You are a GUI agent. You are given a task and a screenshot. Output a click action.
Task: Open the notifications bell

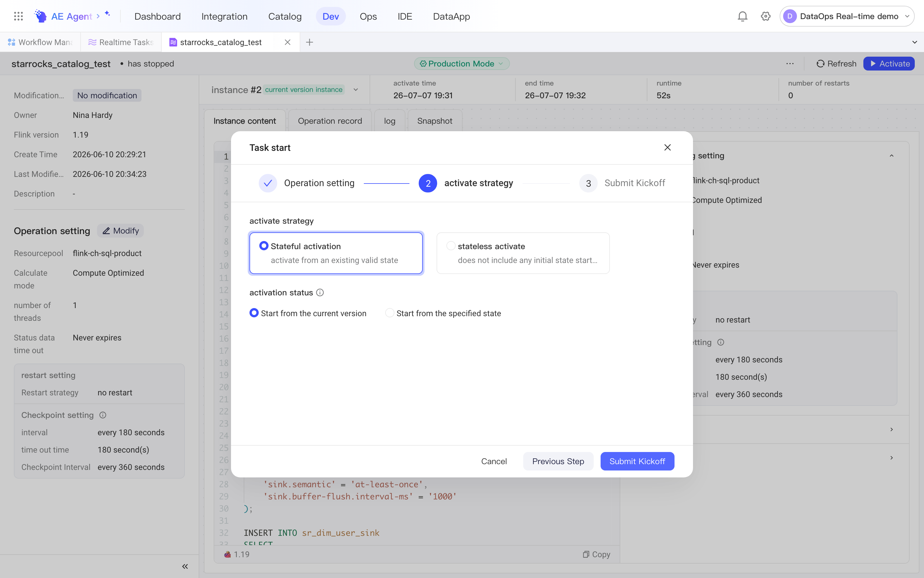click(742, 16)
